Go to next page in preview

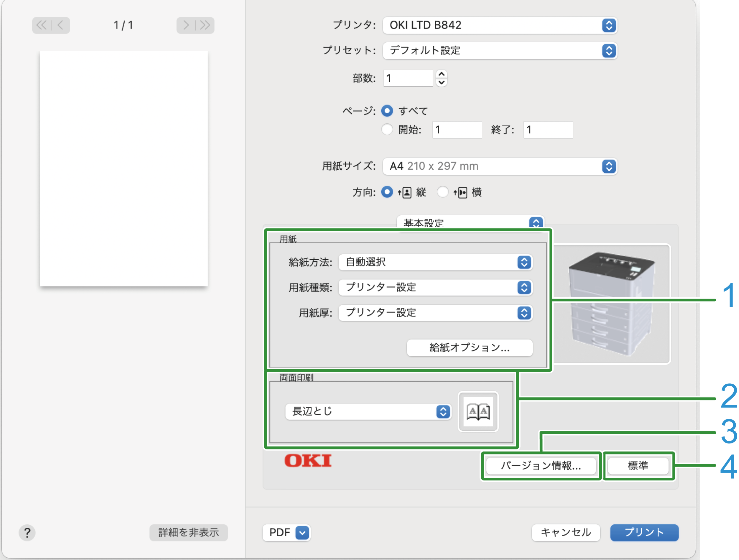(x=186, y=25)
